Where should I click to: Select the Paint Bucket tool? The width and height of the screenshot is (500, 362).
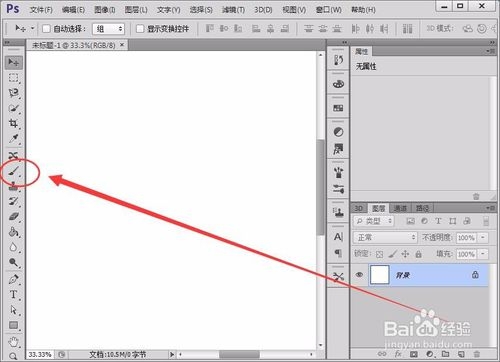pos(14,232)
